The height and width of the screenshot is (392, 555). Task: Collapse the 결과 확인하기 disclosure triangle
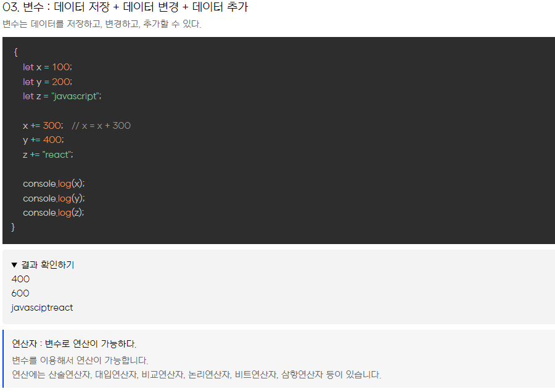coord(14,264)
